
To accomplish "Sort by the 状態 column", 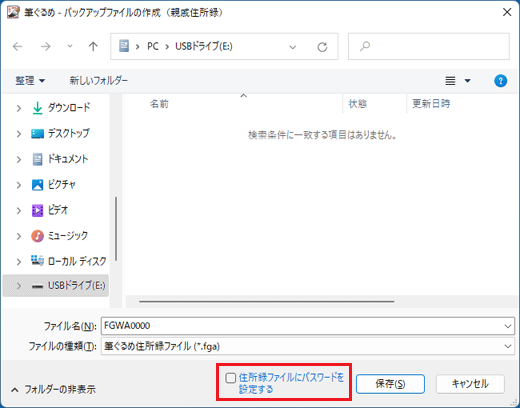I will (x=358, y=104).
